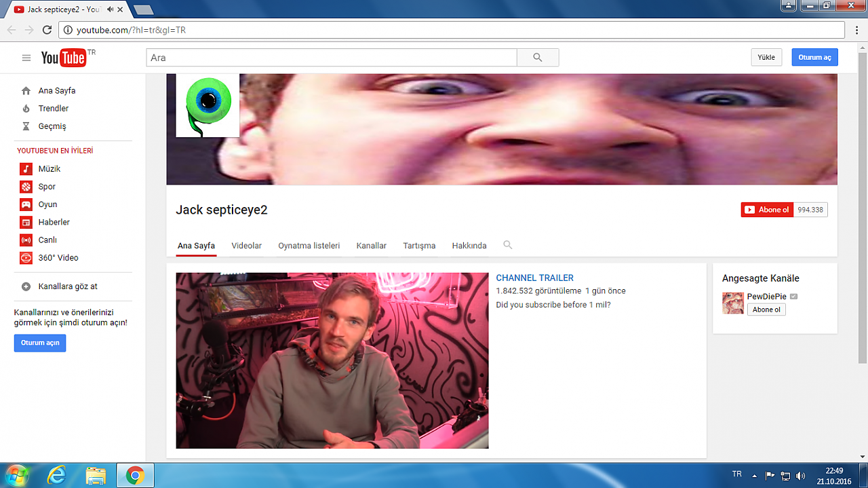Switch to the Kanallar tab

click(372, 246)
